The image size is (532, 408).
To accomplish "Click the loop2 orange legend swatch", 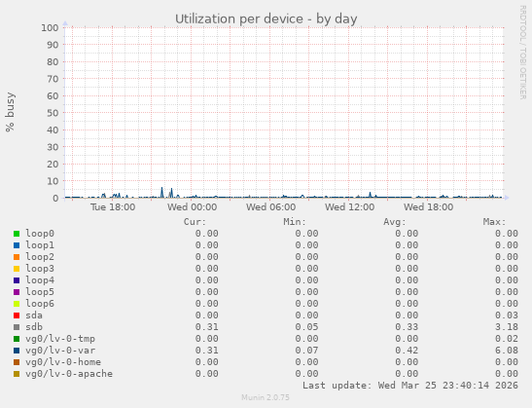I will pyautogui.click(x=17, y=257).
